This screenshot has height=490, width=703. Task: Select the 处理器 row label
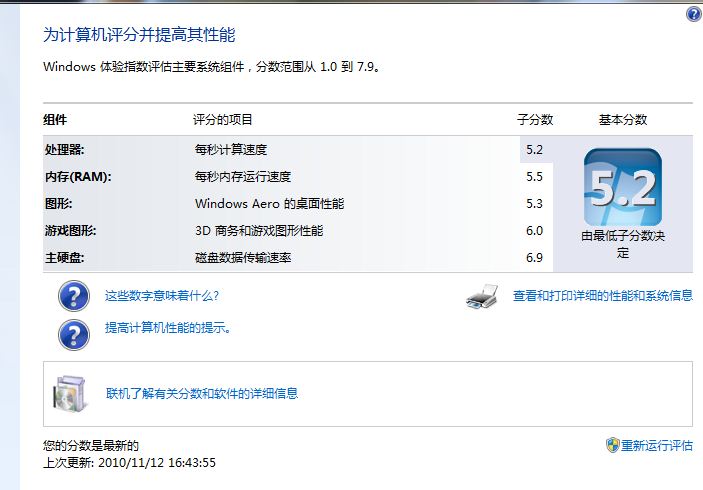65,149
